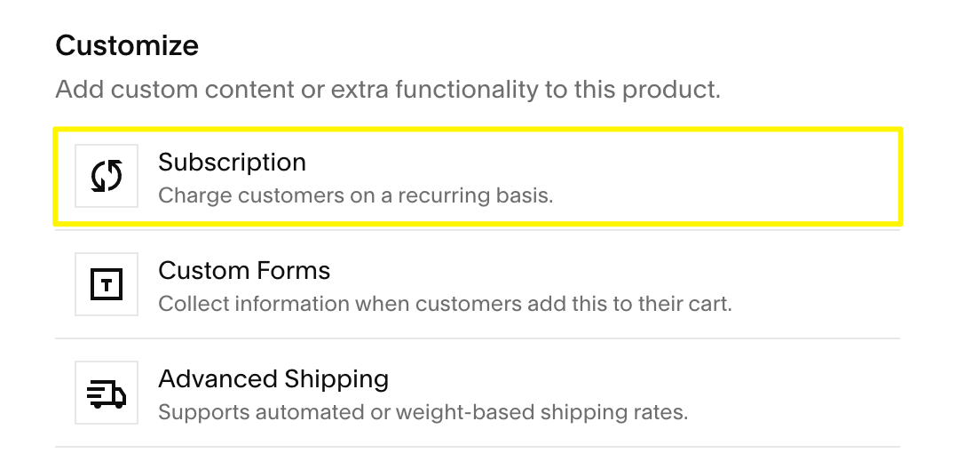Viewport: 980px width, 469px height.
Task: Click the Advanced Shipping truck icon
Action: [x=107, y=393]
